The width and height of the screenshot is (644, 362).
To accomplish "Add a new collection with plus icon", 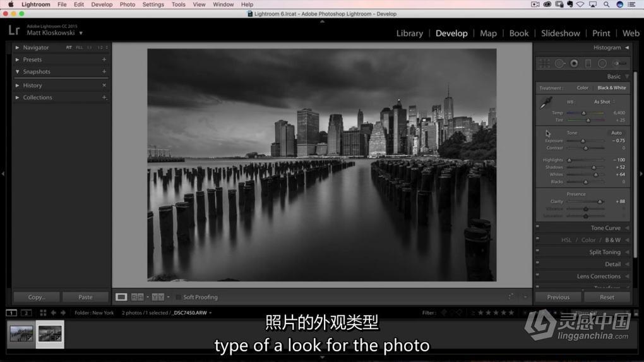I will [104, 97].
